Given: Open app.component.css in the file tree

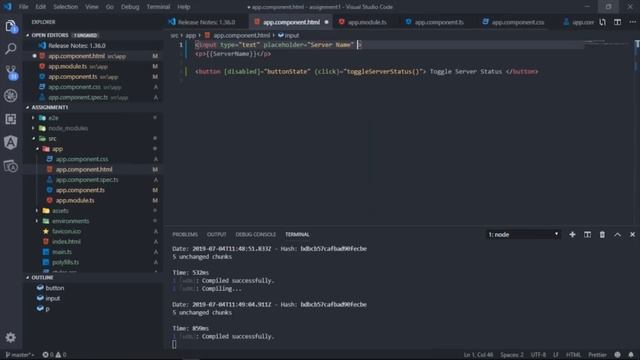Looking at the screenshot, I should 82,159.
